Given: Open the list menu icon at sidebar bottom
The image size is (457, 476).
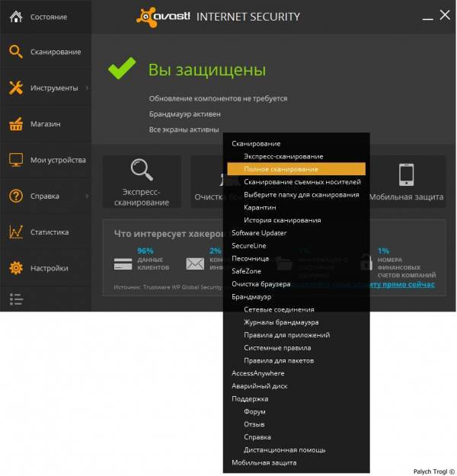Looking at the screenshot, I should pyautogui.click(x=16, y=299).
